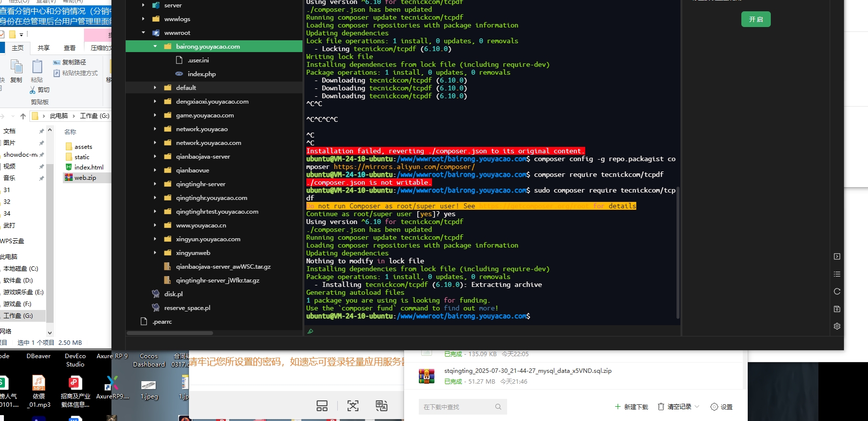Select web.zip in file explorer
Image resolution: width=868 pixels, height=421 pixels.
[85, 178]
